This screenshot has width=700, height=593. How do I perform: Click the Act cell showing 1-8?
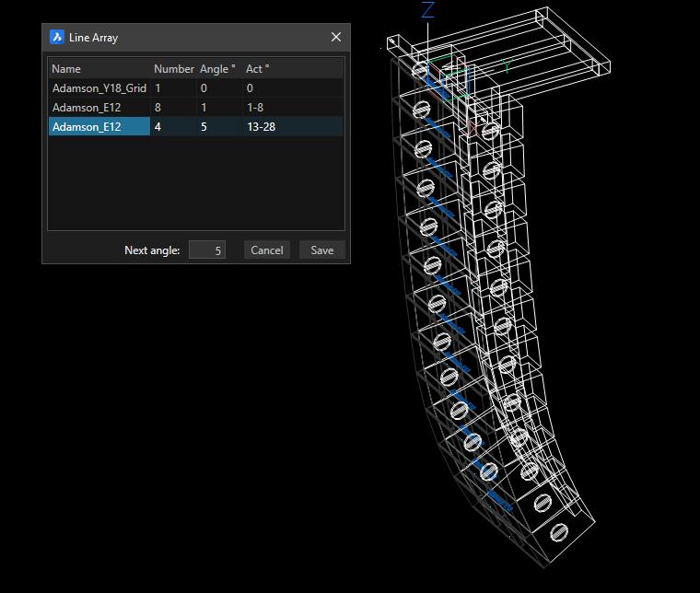(x=255, y=108)
